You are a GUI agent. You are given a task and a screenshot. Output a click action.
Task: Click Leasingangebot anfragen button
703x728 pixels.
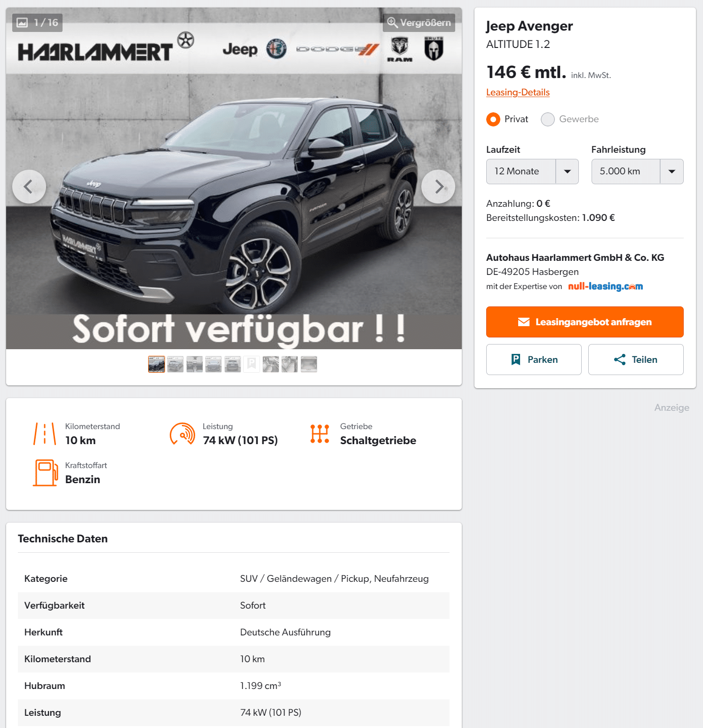click(585, 322)
